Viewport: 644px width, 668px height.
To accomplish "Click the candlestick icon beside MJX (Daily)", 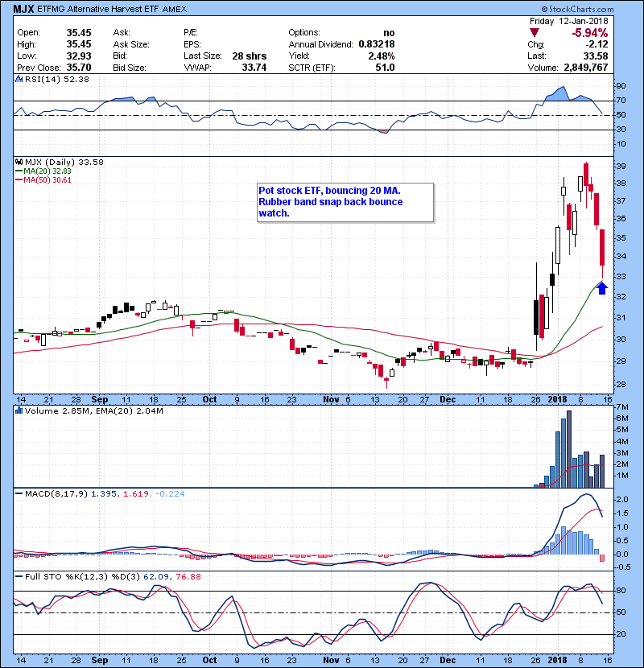I will point(19,162).
